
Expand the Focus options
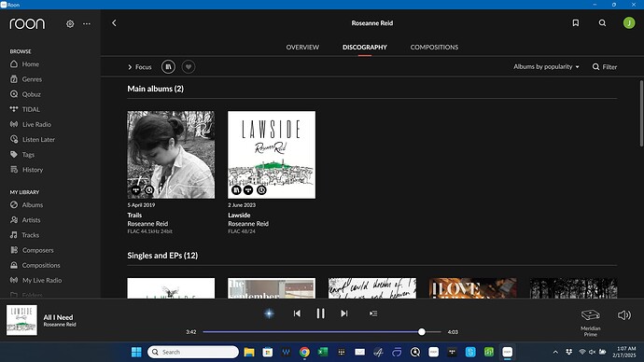point(140,67)
